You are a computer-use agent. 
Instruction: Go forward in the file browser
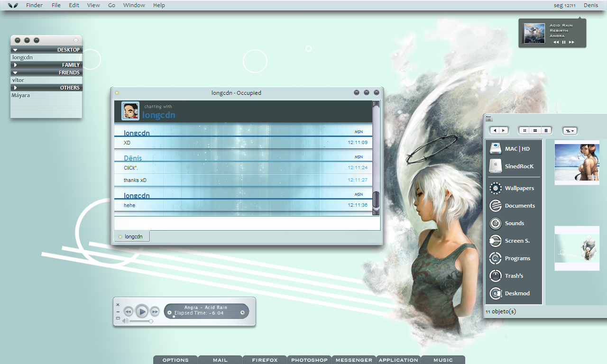pyautogui.click(x=504, y=130)
